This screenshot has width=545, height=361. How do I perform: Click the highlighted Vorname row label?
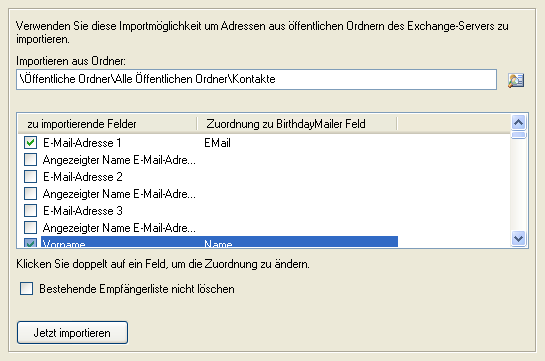tap(64, 244)
